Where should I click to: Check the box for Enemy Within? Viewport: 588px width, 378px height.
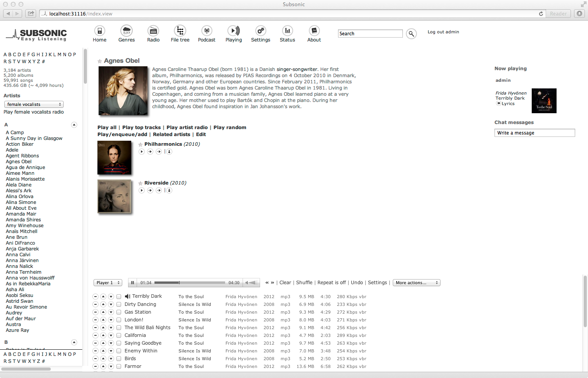(x=119, y=351)
